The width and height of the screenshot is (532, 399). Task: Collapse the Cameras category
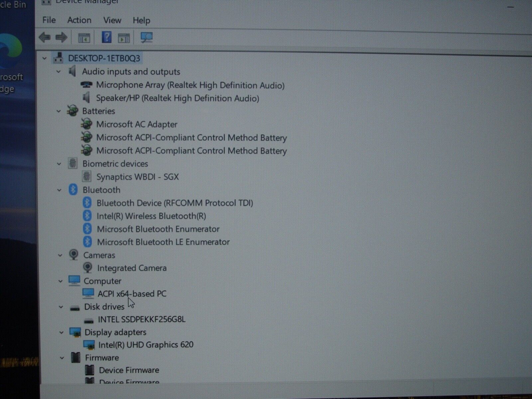[60, 255]
